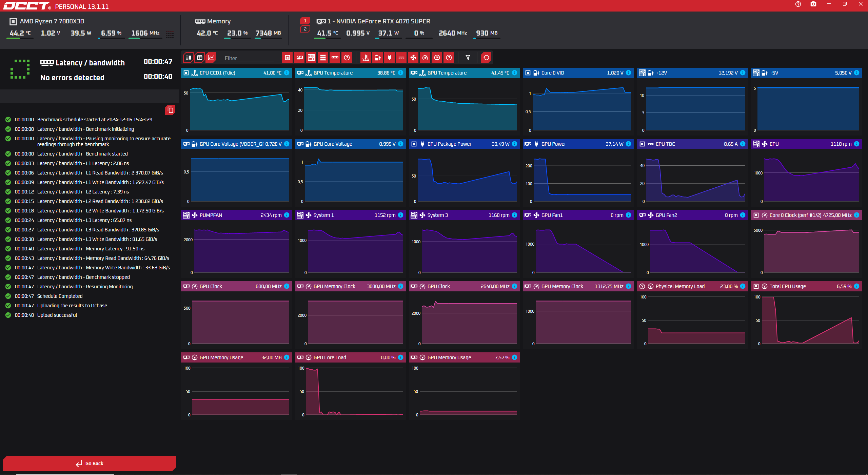Switch to graph view mode
This screenshot has width=868, height=475.
pos(211,58)
